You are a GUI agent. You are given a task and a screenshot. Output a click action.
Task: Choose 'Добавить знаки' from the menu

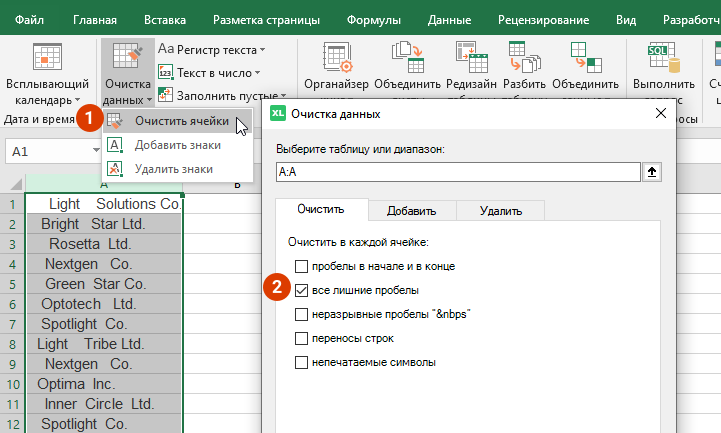[177, 145]
